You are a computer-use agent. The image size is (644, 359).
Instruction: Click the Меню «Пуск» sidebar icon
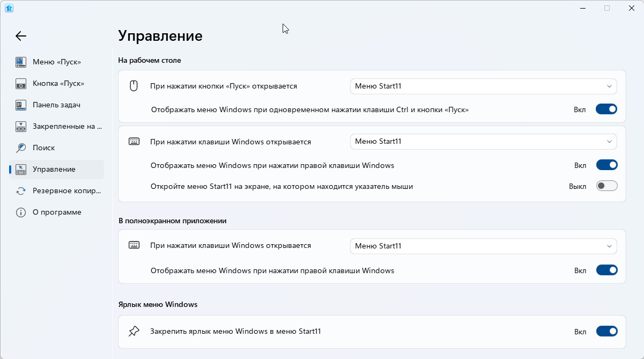[21, 62]
